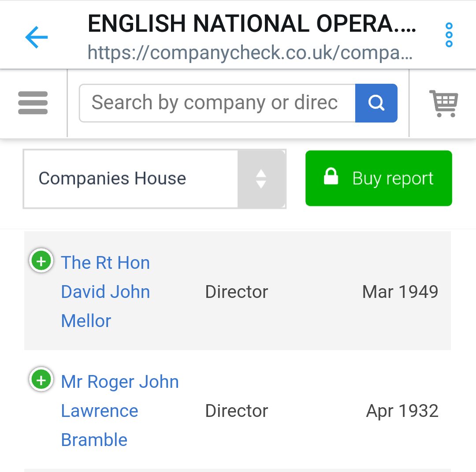Select Director role in Mellor's row
Image resolution: width=476 pixels, height=472 pixels.
coord(237,292)
